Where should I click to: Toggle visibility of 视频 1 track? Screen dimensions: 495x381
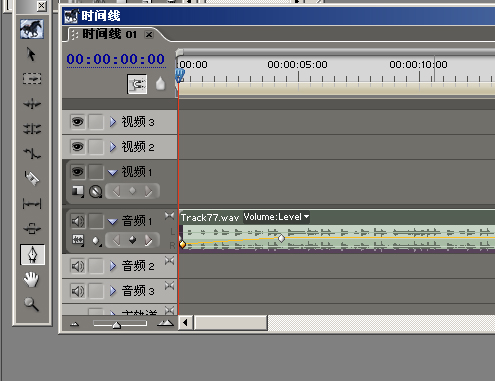[x=78, y=172]
